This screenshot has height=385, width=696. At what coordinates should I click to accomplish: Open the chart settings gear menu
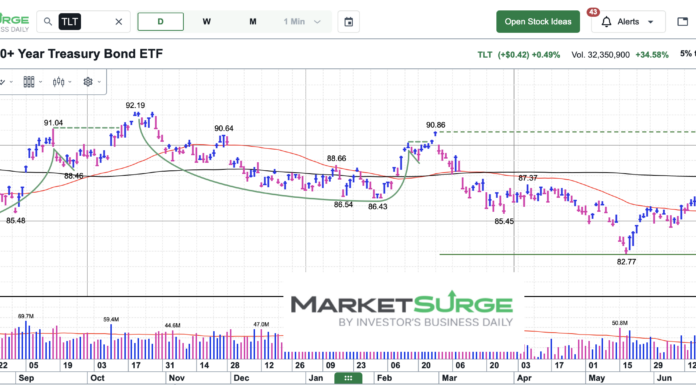92,82
